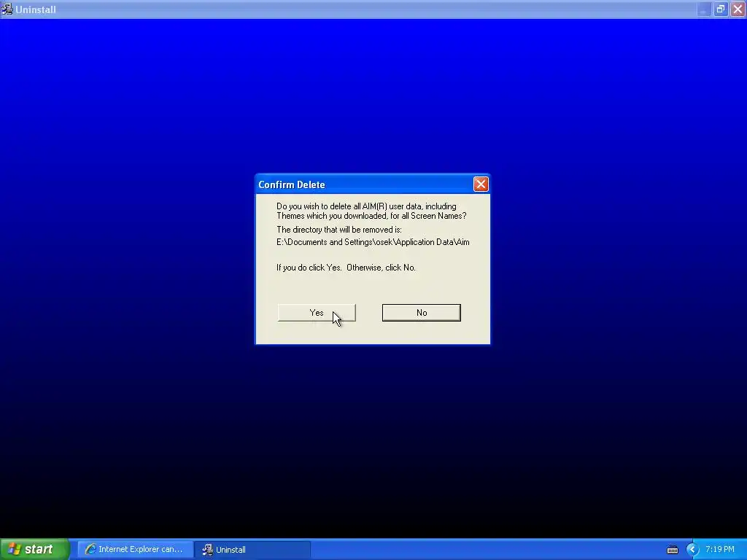Choose No to keep AIM user data
Viewport: 747px width, 560px height.
coord(421,313)
